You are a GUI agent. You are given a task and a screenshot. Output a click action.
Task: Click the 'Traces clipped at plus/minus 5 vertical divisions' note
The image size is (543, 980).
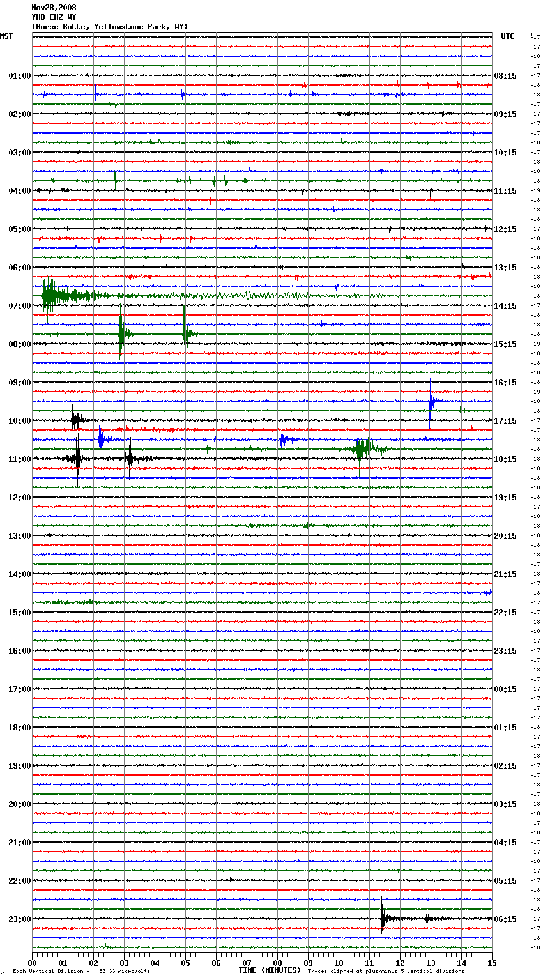386,971
